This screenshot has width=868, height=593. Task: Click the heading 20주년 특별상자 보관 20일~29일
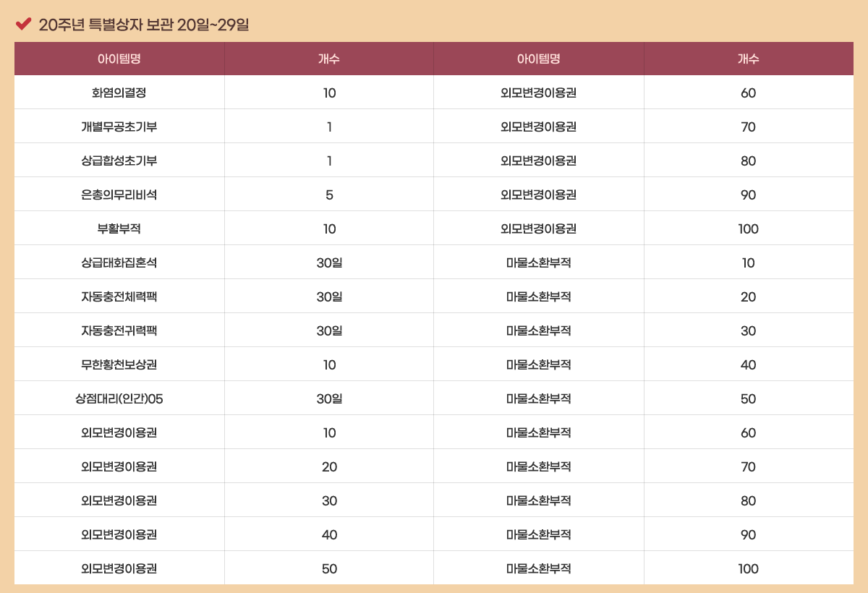tap(143, 25)
